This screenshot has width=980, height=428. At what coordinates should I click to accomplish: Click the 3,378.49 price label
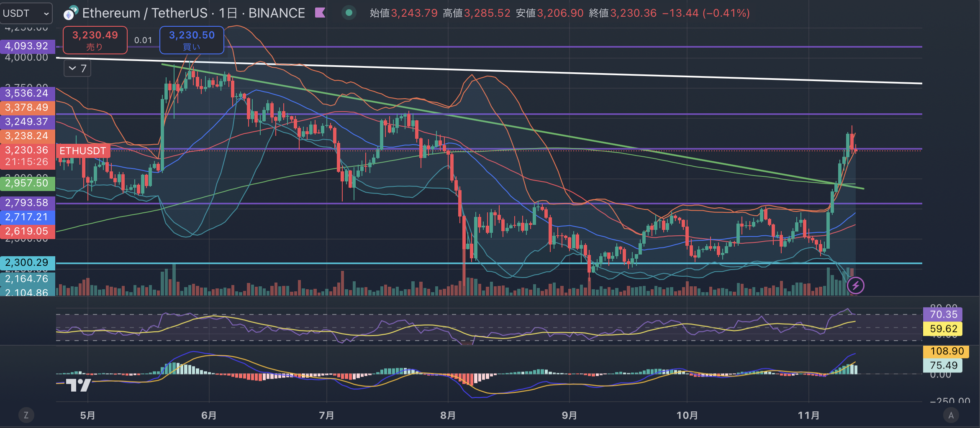pyautogui.click(x=28, y=107)
